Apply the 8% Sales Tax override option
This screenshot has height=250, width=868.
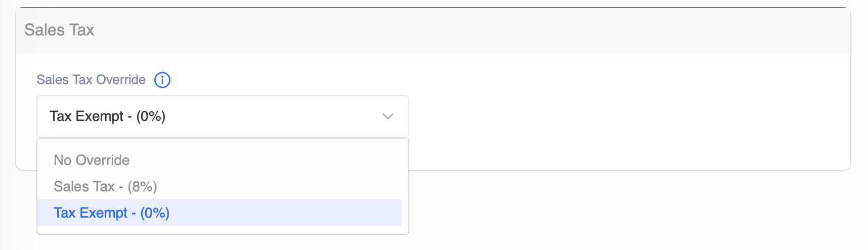[x=105, y=186]
